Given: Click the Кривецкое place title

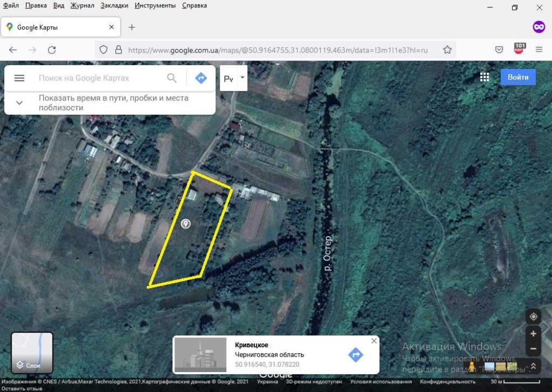Looking at the screenshot, I should point(251,345).
